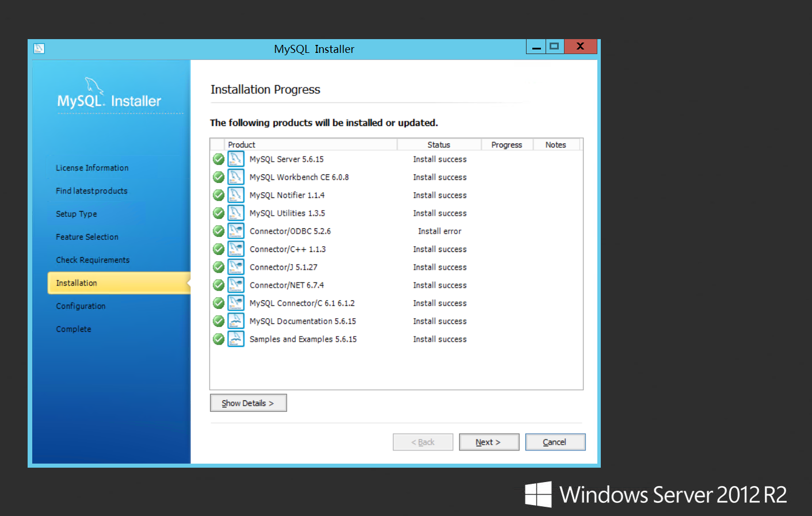Viewport: 812px width, 516px height.
Task: Go to Find latest products step
Action: click(x=92, y=191)
